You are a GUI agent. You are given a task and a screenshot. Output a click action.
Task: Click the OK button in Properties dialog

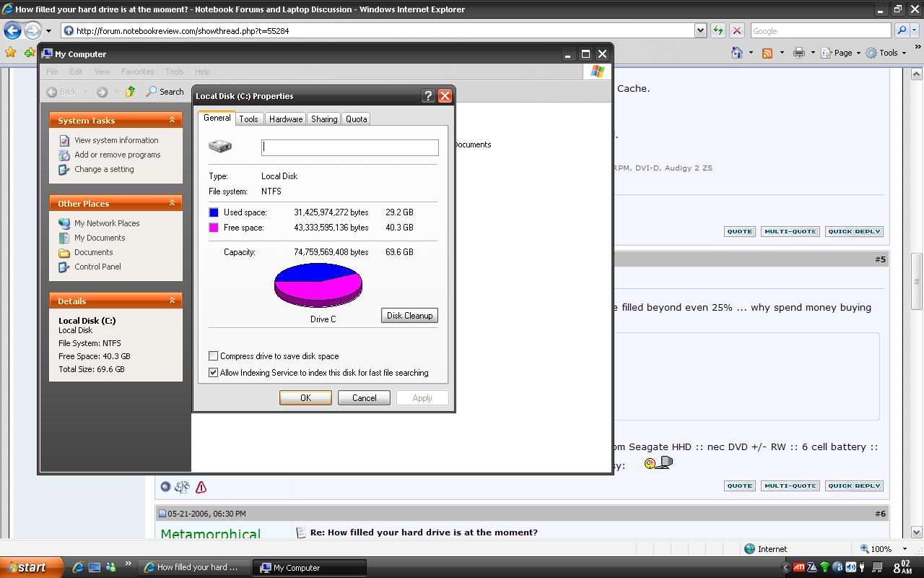pos(305,397)
